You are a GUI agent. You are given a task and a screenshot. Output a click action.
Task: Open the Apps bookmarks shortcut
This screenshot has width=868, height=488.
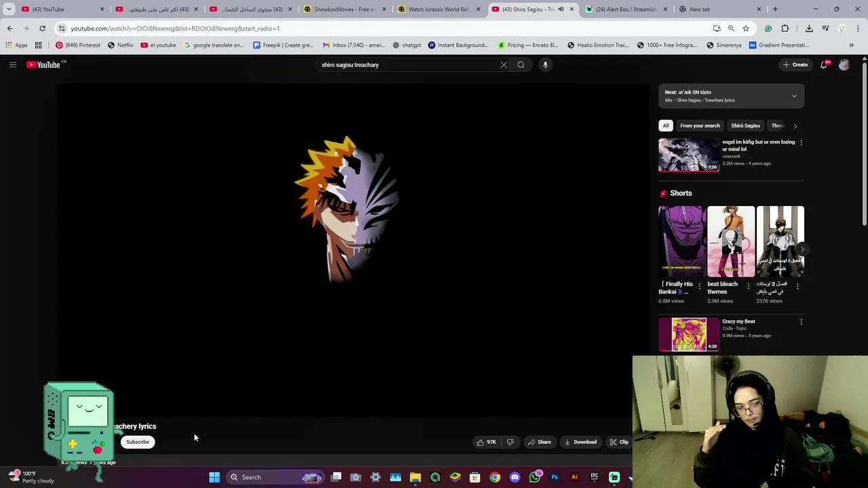pos(17,45)
